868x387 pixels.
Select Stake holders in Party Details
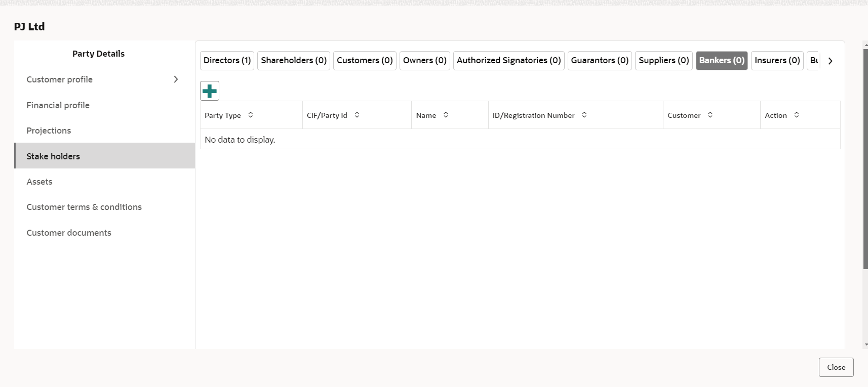point(104,156)
